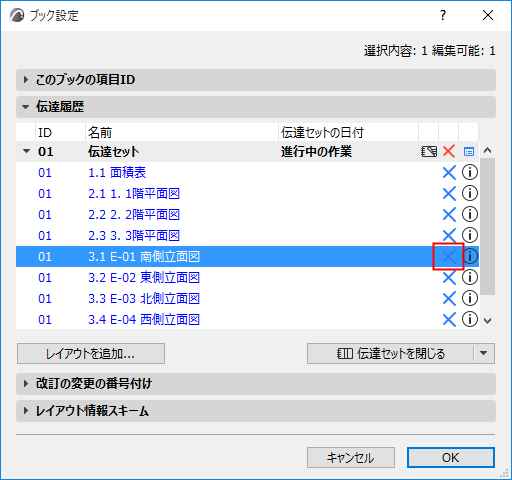Screen dimensions: 512x480
Task: Open dropdown arrow beside 伝達セットを閉じる
Action: (484, 353)
